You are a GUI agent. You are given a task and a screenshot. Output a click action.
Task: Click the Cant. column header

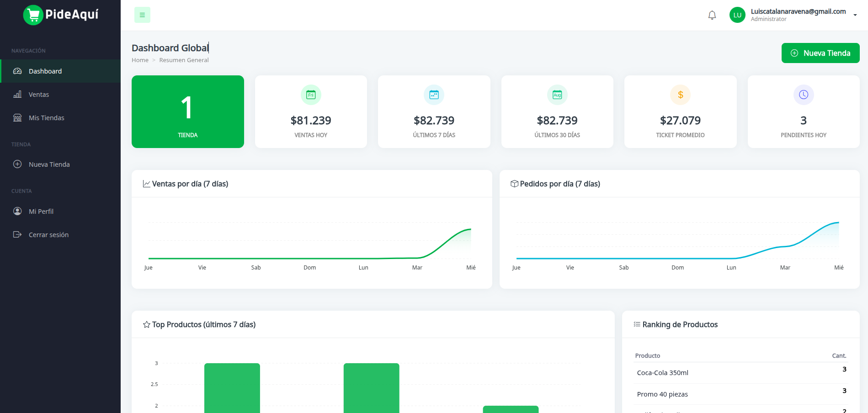pos(839,356)
